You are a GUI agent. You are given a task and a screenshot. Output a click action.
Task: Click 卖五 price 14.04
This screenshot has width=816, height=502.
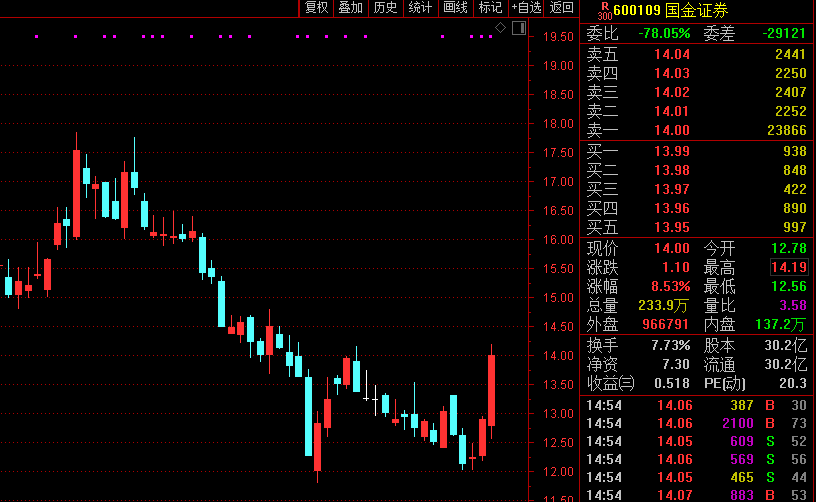pyautogui.click(x=671, y=54)
